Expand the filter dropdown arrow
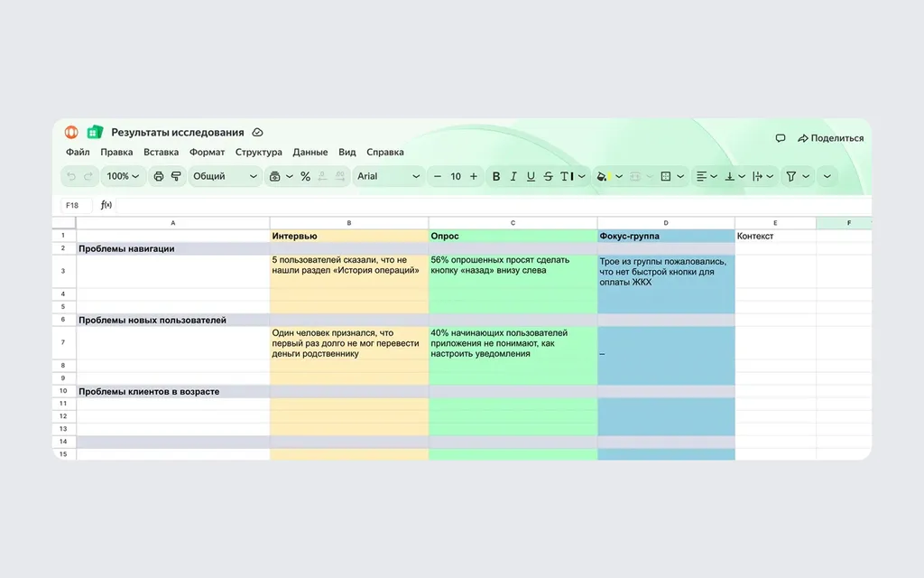924x578 pixels. (x=806, y=176)
